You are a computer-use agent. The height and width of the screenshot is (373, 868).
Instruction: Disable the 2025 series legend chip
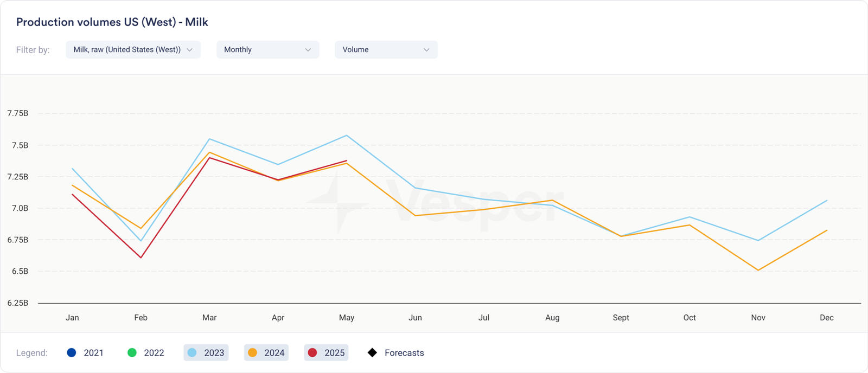(327, 352)
